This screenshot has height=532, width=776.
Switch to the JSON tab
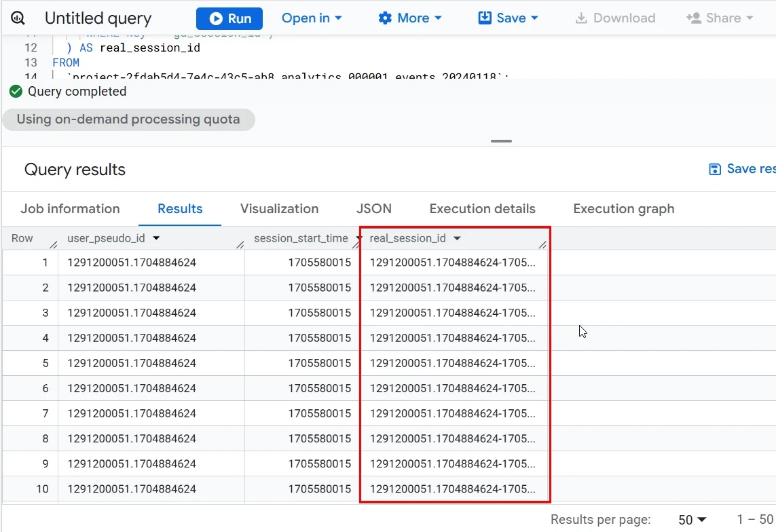click(374, 208)
